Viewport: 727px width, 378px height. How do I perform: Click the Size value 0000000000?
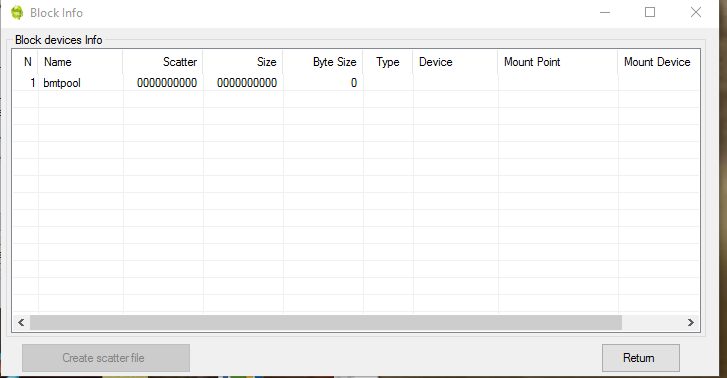(x=247, y=83)
